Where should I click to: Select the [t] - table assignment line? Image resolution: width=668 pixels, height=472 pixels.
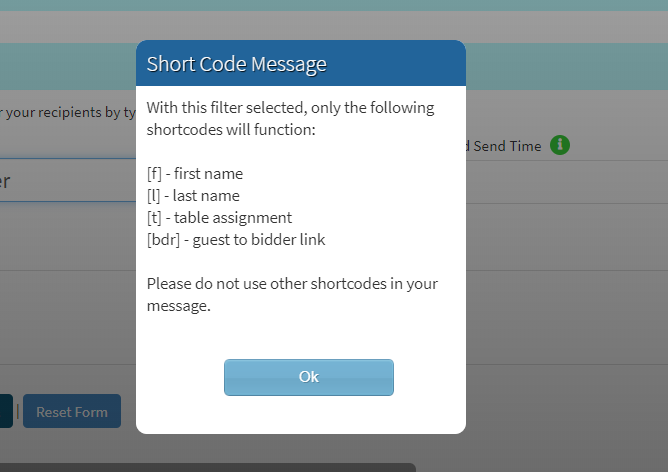pyautogui.click(x=219, y=218)
